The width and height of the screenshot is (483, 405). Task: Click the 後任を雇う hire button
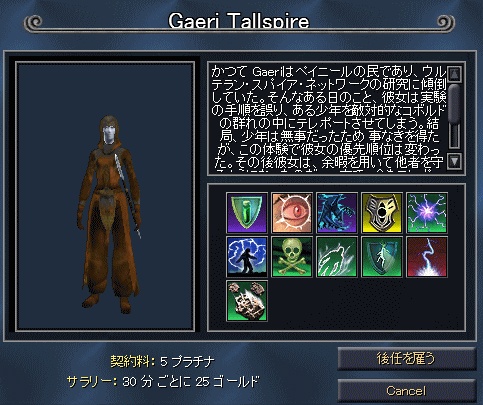406,359
